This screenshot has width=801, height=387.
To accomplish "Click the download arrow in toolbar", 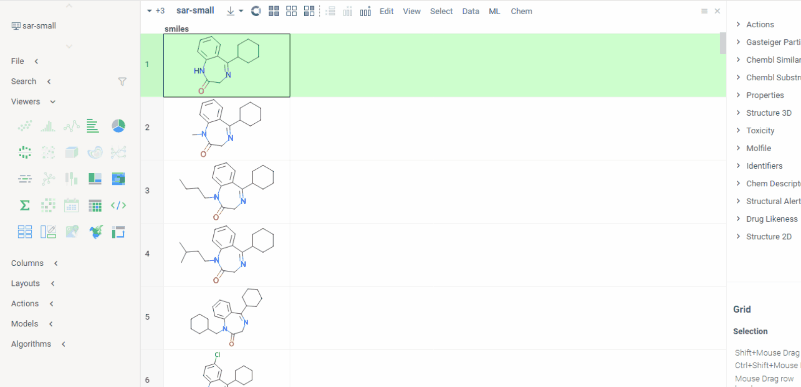I will 231,11.
